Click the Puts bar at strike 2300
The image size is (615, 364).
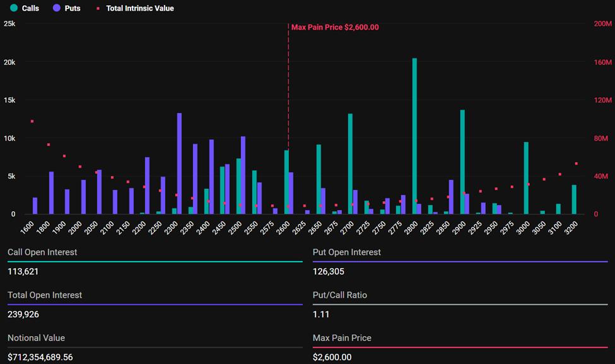click(x=179, y=164)
